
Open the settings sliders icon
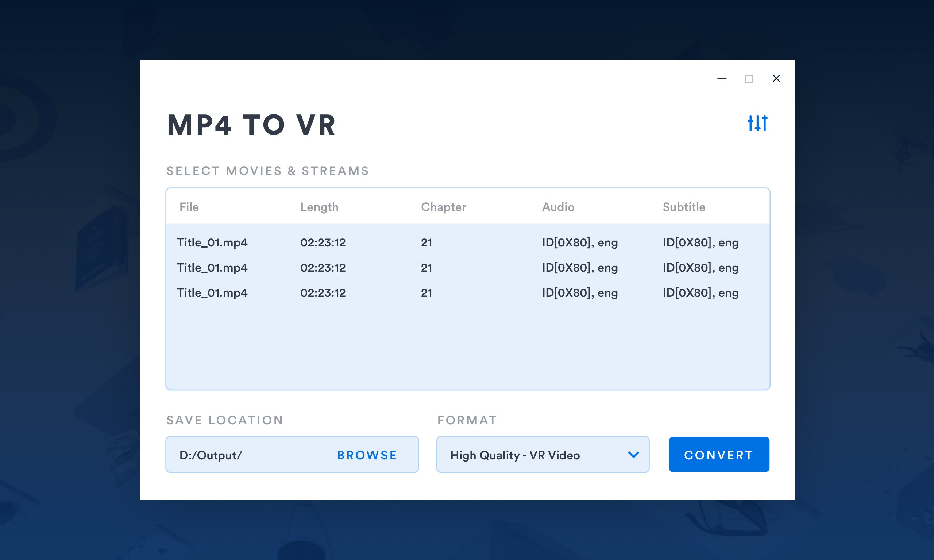[757, 123]
